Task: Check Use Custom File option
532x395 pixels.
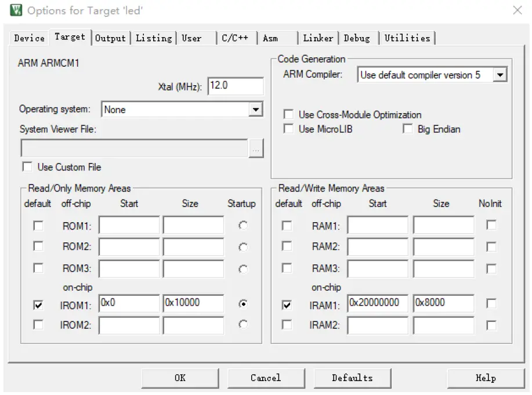Action: click(26, 166)
